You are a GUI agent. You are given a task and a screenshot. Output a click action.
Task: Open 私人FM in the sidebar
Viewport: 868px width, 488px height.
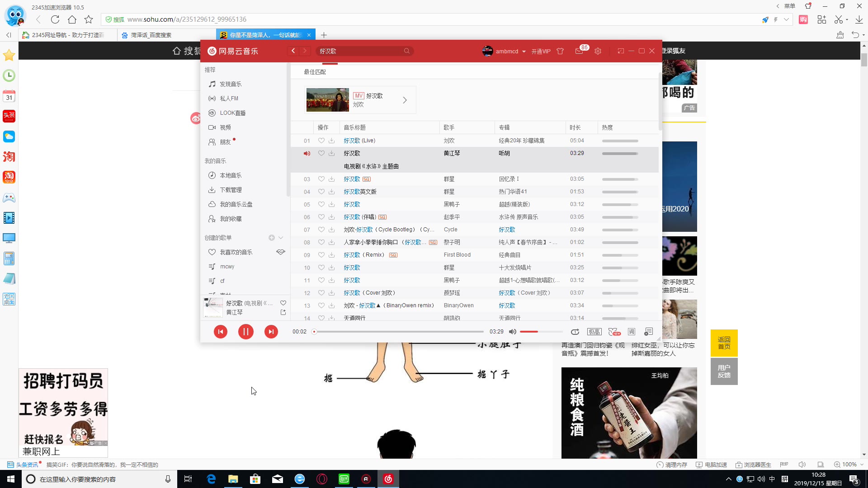pos(229,99)
